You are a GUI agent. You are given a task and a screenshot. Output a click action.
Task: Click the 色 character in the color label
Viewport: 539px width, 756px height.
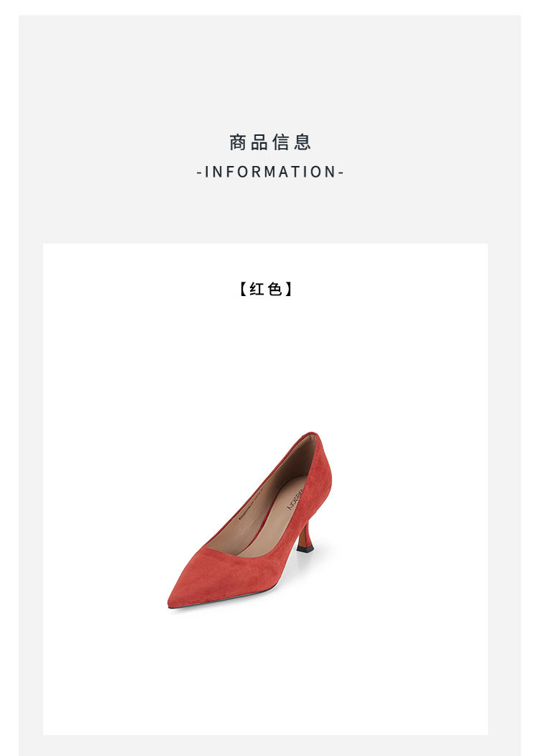(x=275, y=289)
